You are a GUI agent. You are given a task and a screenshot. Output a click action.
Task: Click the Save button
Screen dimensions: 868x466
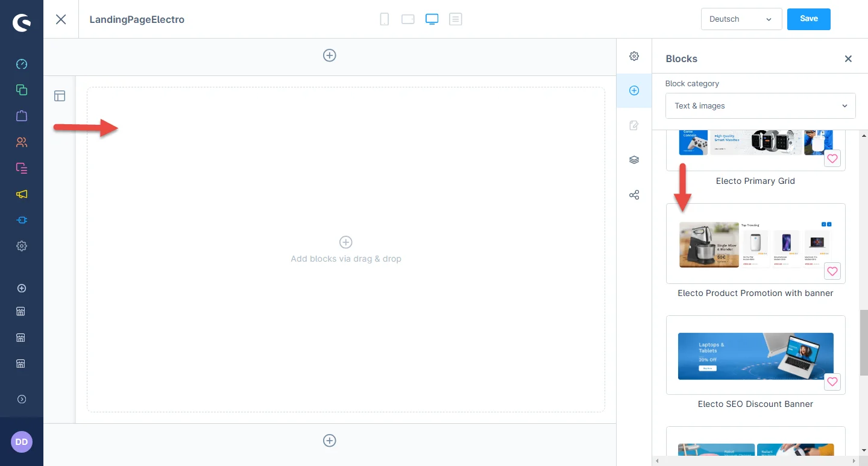808,19
